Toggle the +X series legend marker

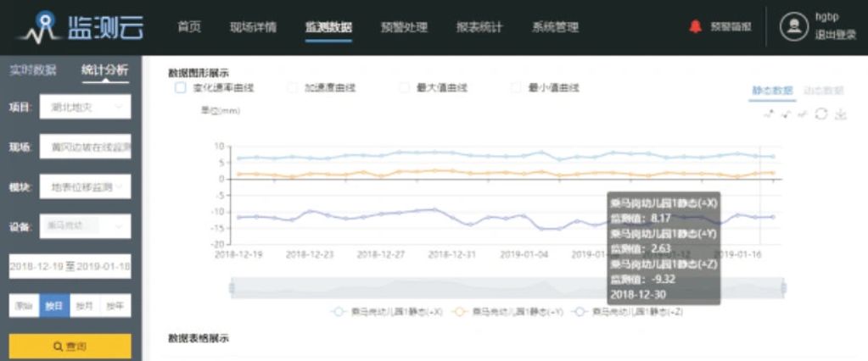tap(339, 312)
